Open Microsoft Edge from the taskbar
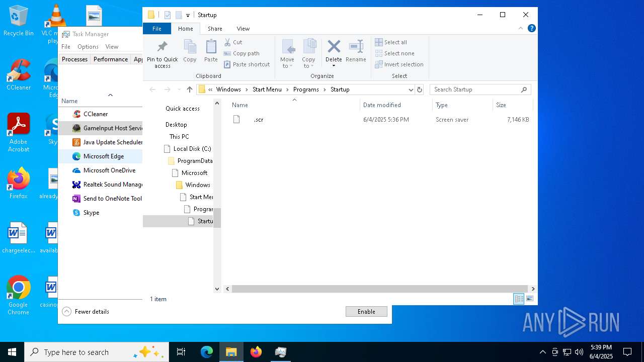Screen dimensions: 644x362 [207, 352]
